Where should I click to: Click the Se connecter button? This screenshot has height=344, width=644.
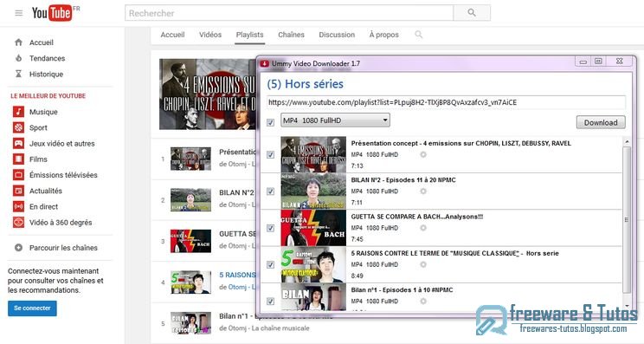point(32,308)
